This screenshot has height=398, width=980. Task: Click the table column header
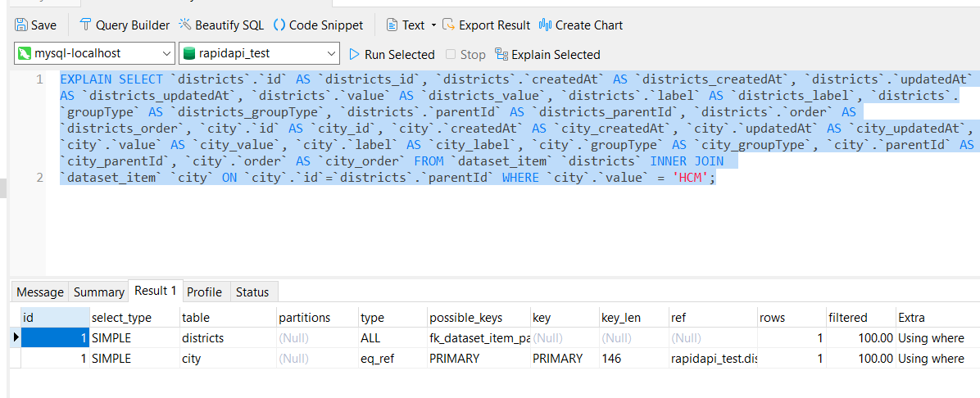click(228, 318)
